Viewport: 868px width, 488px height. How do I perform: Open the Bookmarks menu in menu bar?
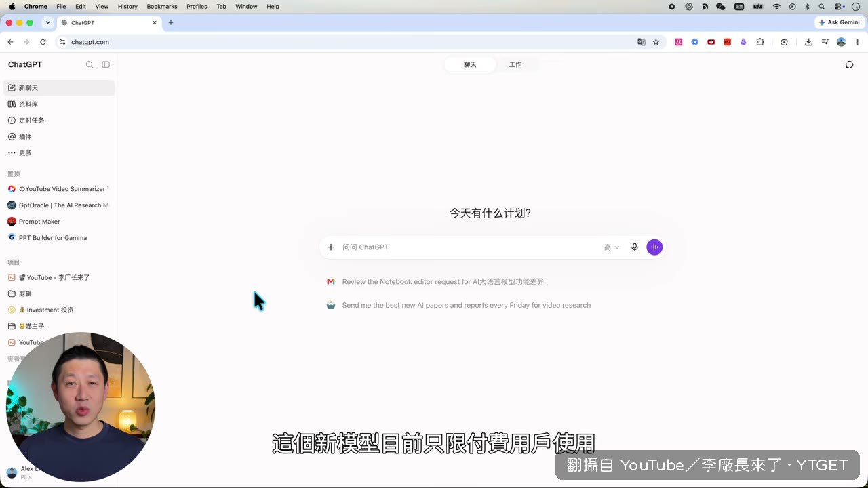[x=162, y=7]
